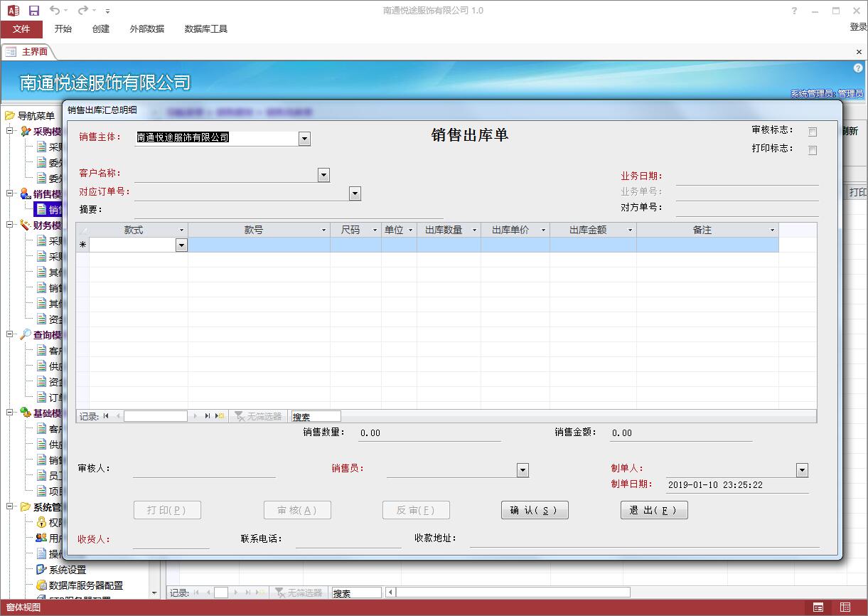Click the 系统设置 icon in navigation tree
Screen dimensions: 868x616
(41, 570)
